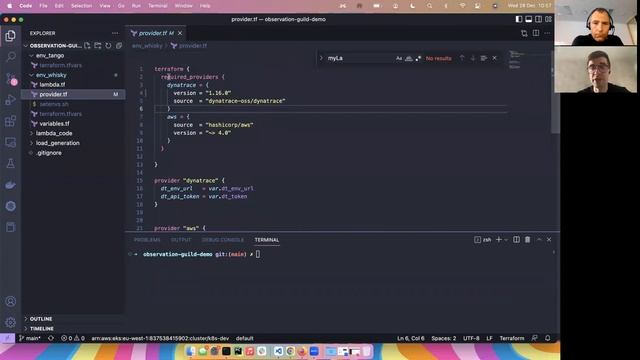640x360 pixels.
Task: Expand the load_generation folder
Action: [x=58, y=143]
